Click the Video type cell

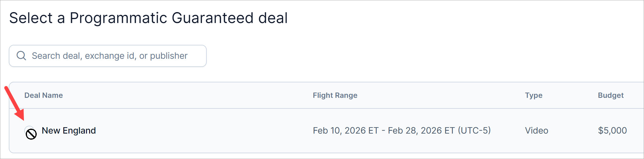536,131
